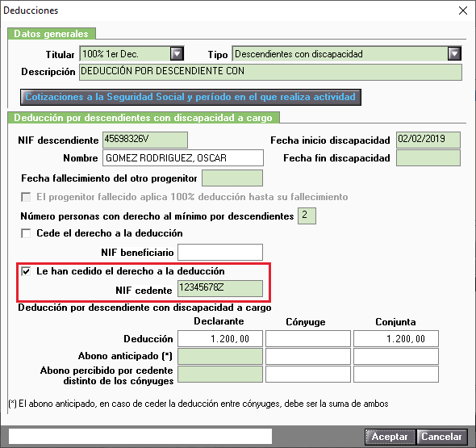Click Deducción Conjunta field 1.200,00
The image size is (476, 448).
(396, 339)
